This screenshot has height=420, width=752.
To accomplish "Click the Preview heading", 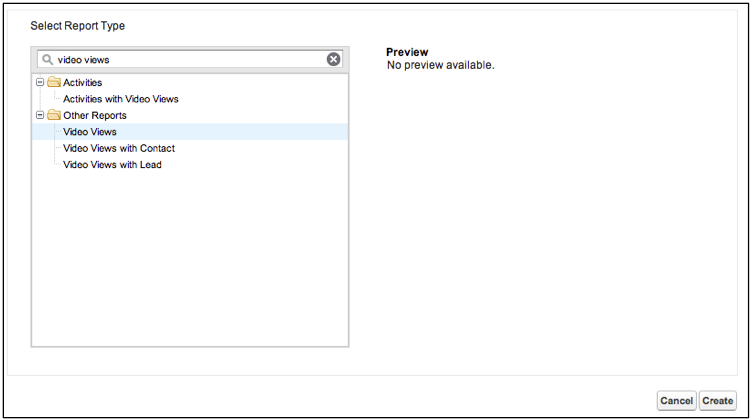I will click(407, 52).
